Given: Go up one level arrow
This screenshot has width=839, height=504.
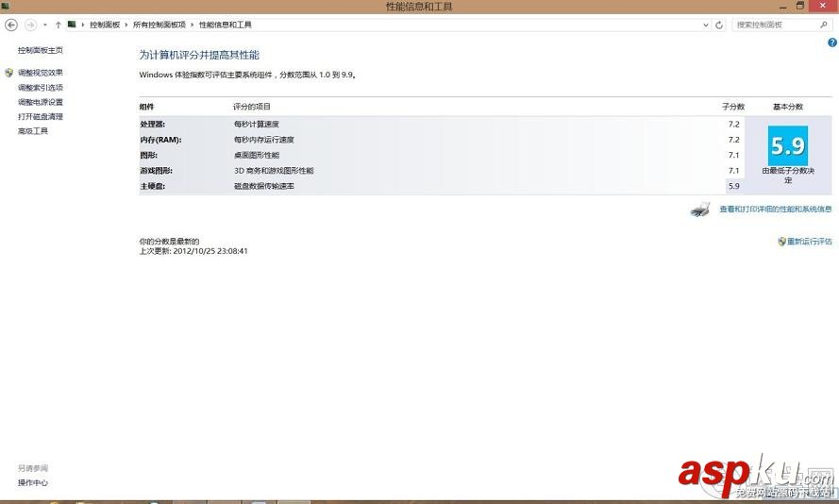Looking at the screenshot, I should pyautogui.click(x=58, y=25).
